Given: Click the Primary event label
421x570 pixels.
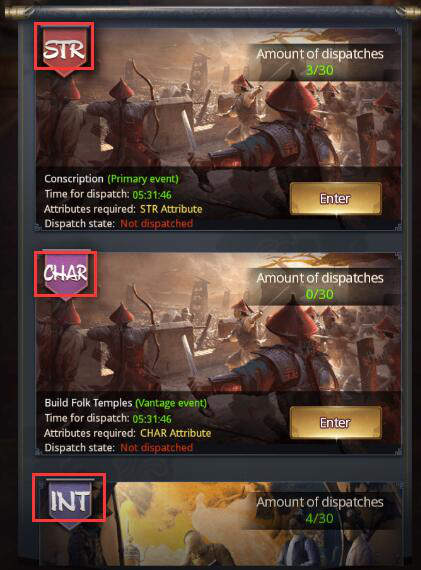Looking at the screenshot, I should click(143, 179).
